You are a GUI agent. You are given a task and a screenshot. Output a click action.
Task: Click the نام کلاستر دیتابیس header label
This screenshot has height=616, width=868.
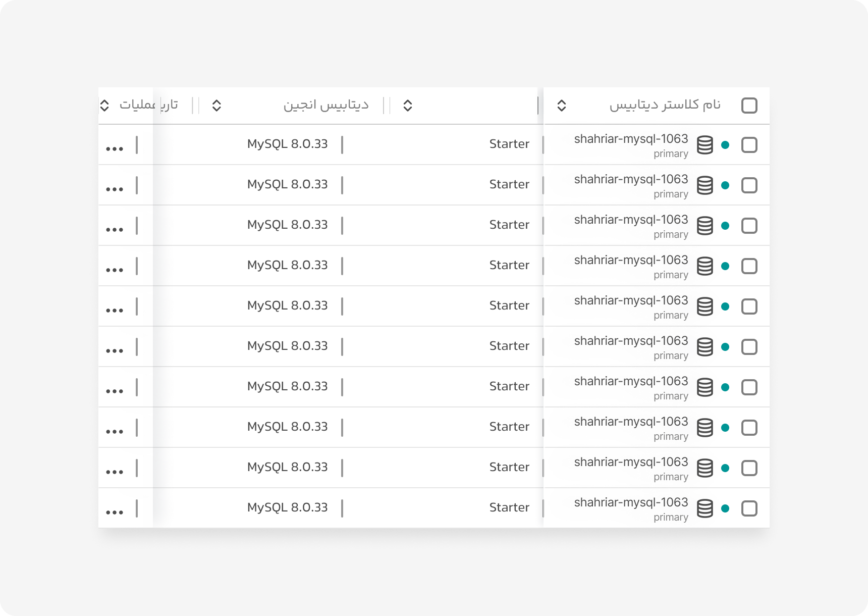point(665,105)
